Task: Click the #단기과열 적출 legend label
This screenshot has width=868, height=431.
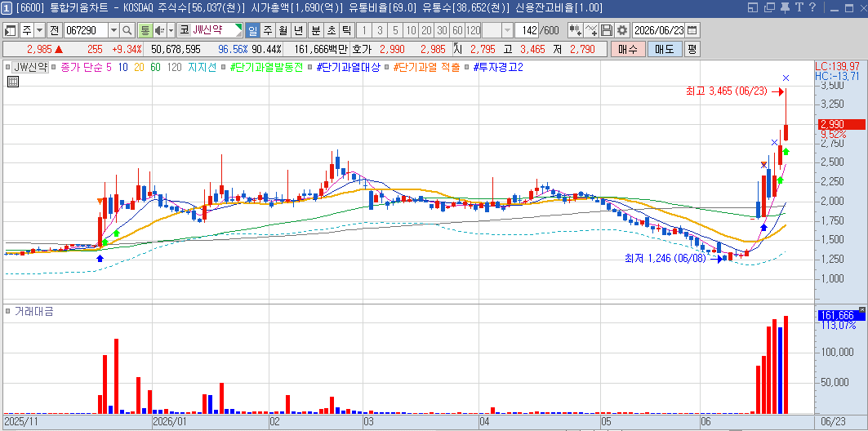Action: [426, 68]
